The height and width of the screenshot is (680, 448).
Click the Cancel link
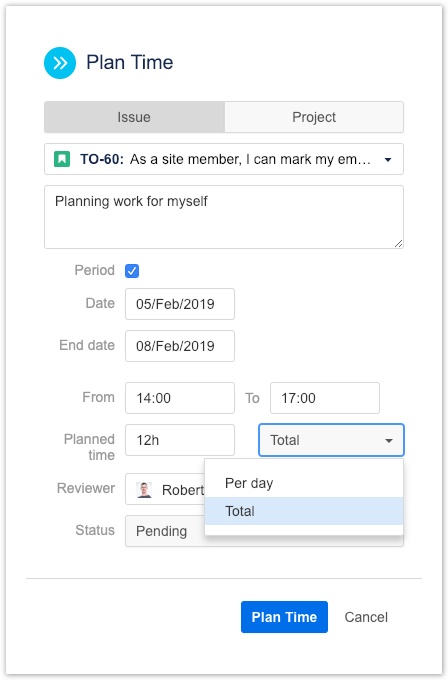(366, 617)
